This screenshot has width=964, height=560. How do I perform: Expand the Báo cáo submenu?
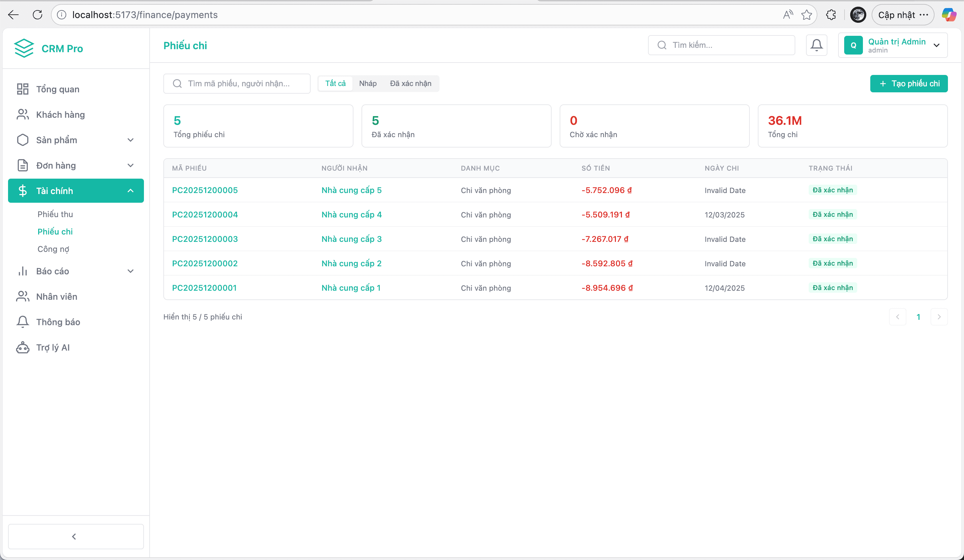click(131, 271)
